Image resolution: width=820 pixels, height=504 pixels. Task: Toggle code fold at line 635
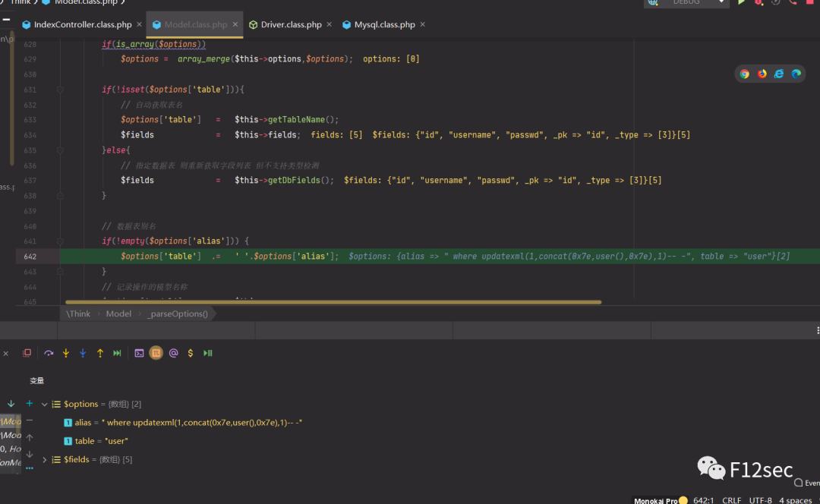tap(60, 150)
